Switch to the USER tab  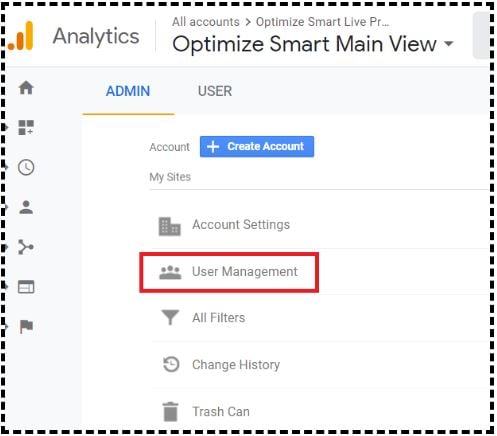(215, 91)
